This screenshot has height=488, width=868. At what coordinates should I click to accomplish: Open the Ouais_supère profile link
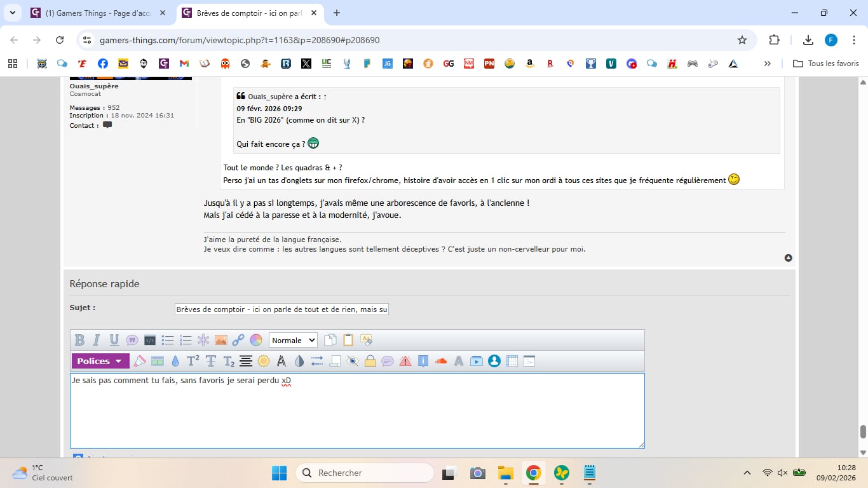(x=94, y=86)
